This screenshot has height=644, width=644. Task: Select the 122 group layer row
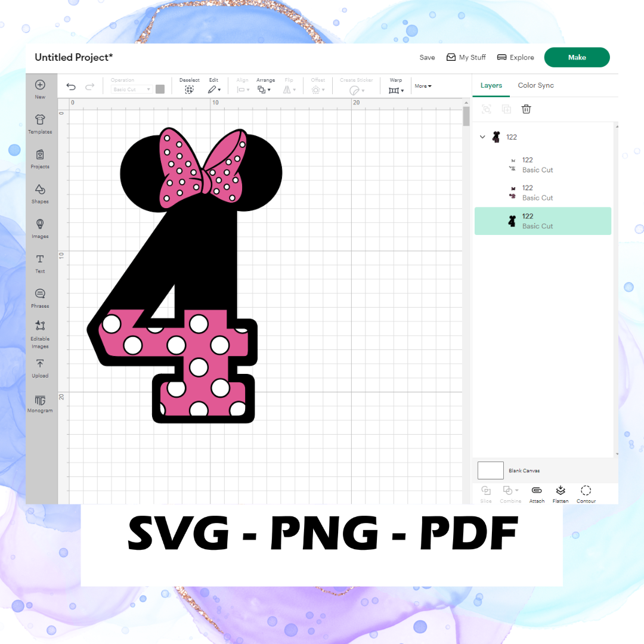(x=542, y=137)
